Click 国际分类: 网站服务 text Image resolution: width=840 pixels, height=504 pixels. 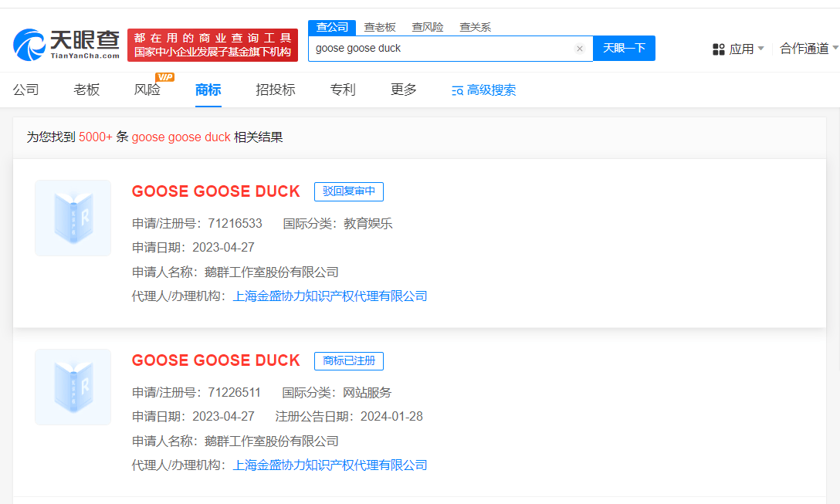click(x=337, y=393)
